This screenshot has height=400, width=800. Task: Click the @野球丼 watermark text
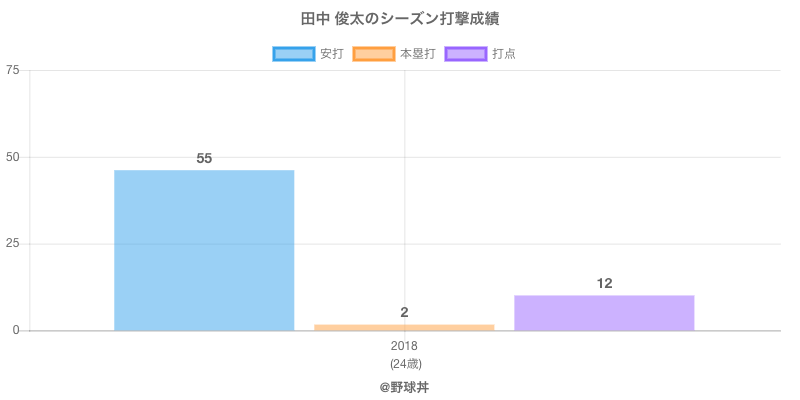(x=404, y=386)
